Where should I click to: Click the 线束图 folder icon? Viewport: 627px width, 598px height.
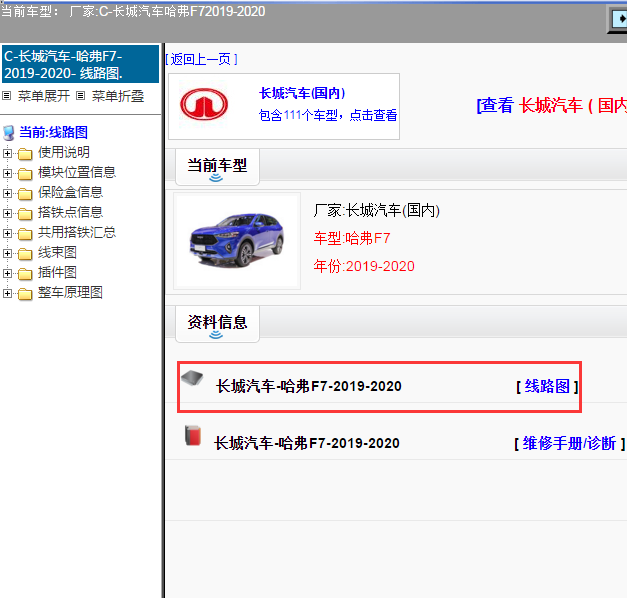[x=25, y=254]
